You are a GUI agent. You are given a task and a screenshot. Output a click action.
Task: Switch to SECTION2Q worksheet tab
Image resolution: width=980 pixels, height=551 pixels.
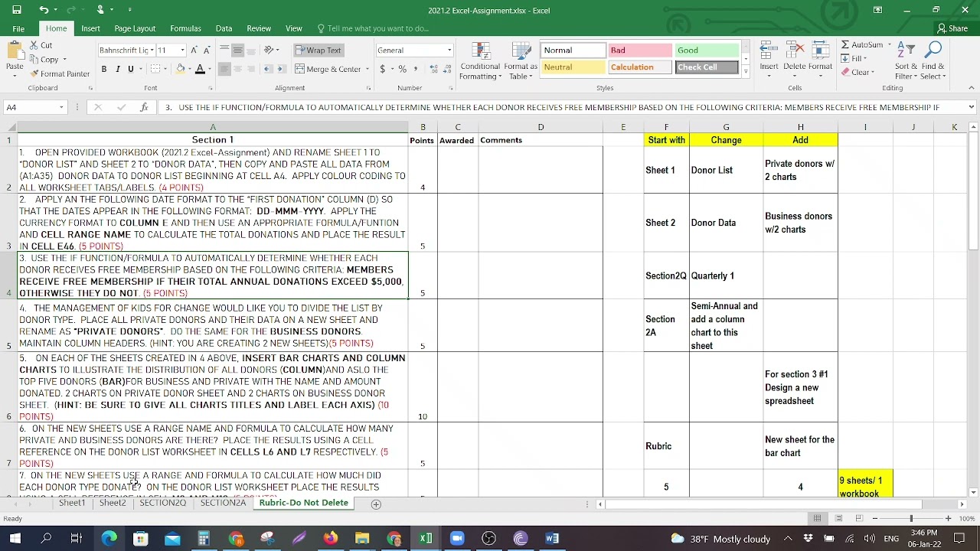pos(162,503)
